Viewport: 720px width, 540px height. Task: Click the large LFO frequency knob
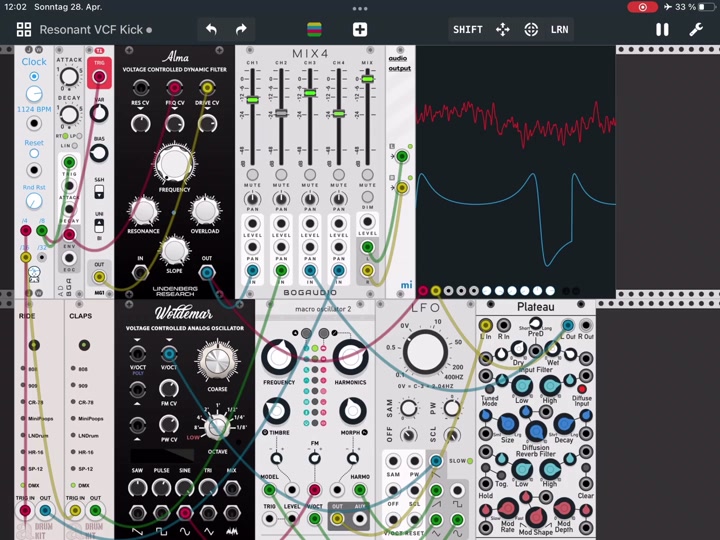[x=424, y=352]
